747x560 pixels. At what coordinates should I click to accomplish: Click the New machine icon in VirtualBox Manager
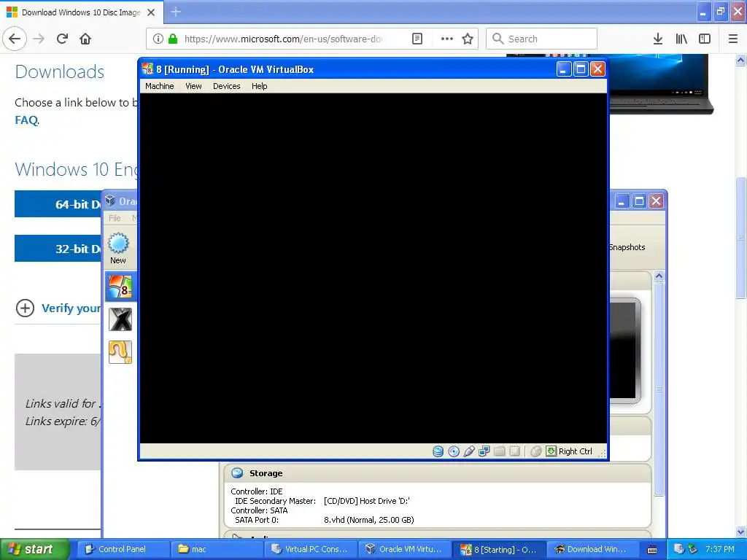pos(118,248)
